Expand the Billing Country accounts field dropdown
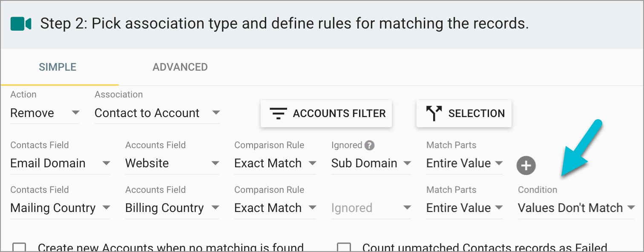Screen dimensions: 644x252 point(172,208)
